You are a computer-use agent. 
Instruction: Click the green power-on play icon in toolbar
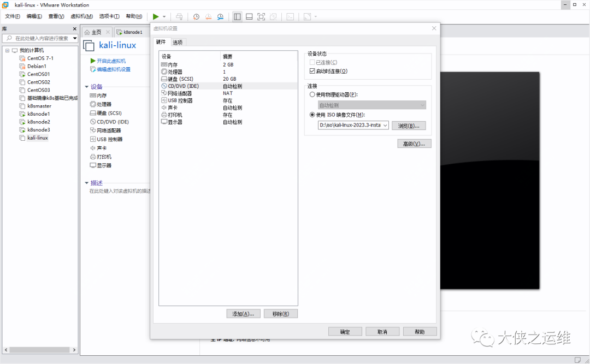pyautogui.click(x=155, y=16)
